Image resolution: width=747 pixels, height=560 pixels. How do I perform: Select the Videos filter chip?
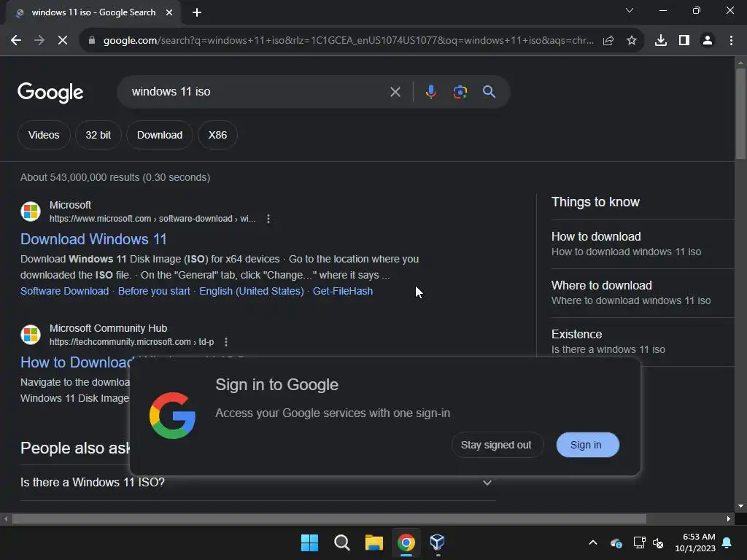click(44, 135)
